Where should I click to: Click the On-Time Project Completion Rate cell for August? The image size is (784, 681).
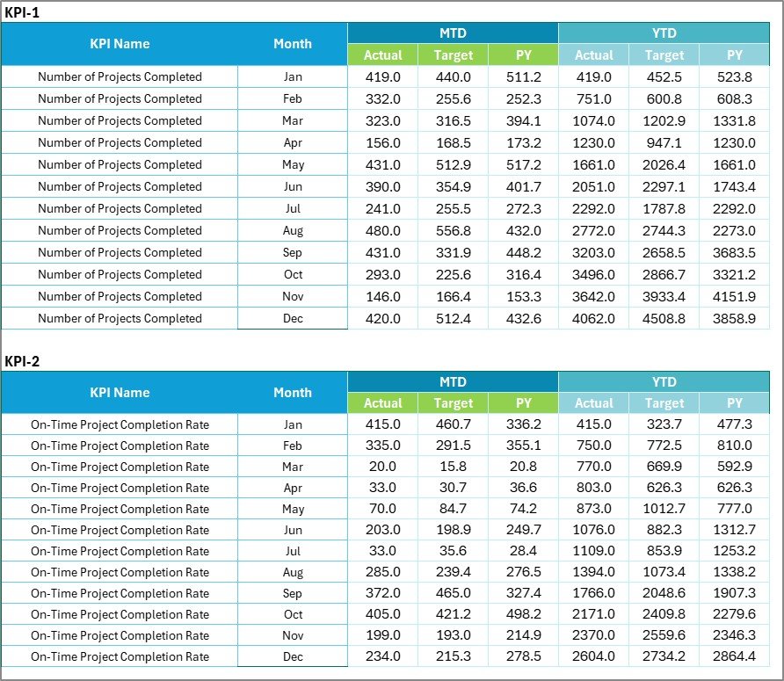click(120, 572)
